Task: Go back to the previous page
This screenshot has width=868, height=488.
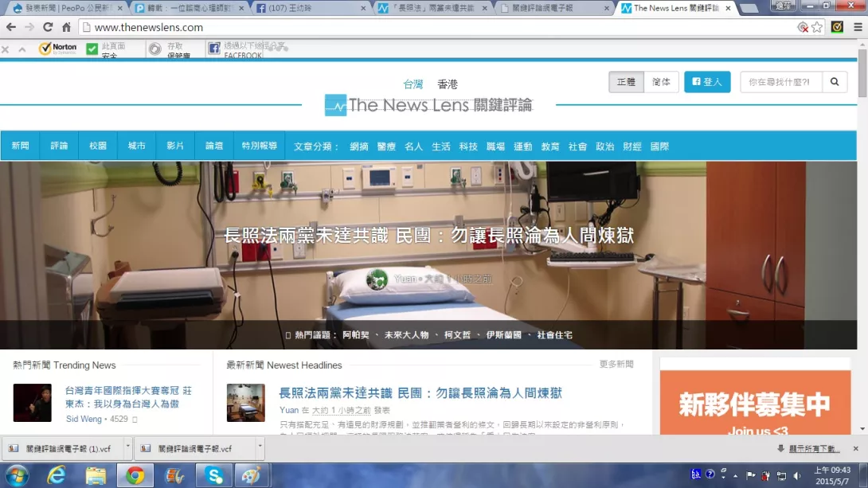Action: pos(11,27)
